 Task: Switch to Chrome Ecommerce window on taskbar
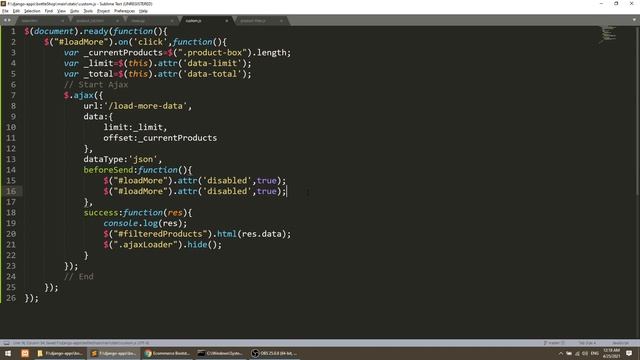point(167,353)
